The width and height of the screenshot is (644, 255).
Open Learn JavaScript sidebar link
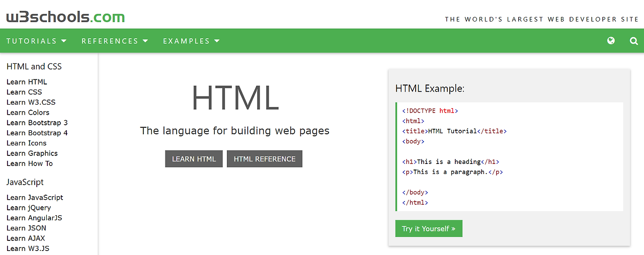click(35, 197)
